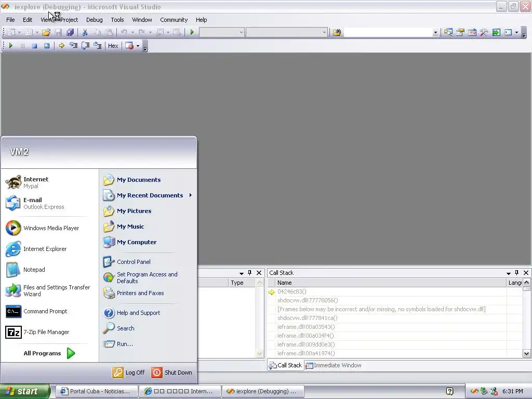The width and height of the screenshot is (532, 399).
Task: Click the Windows start button
Action: tap(25, 391)
